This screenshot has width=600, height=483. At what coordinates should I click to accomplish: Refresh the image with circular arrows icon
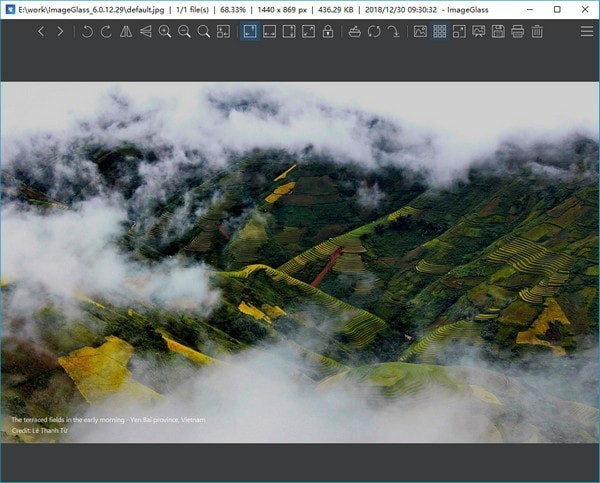pos(373,32)
